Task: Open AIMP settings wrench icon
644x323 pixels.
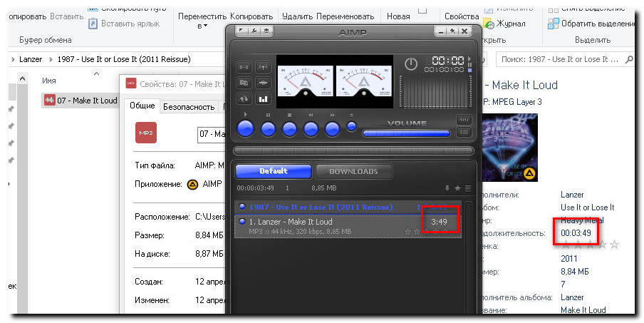Action: [254, 31]
